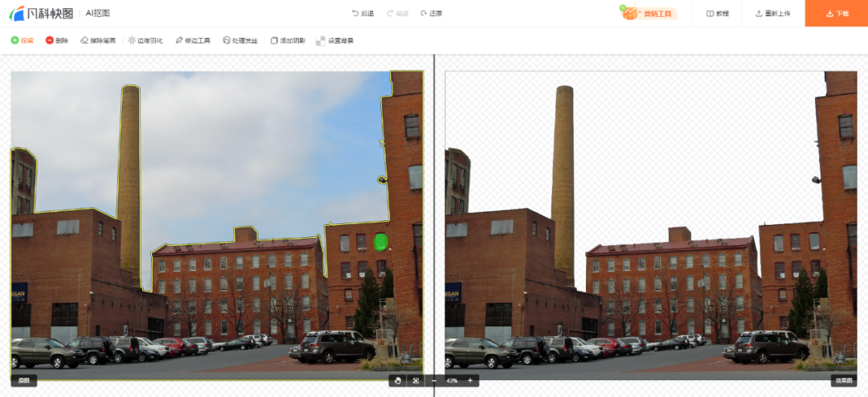Click the 效果图 label on right preview

click(x=844, y=380)
